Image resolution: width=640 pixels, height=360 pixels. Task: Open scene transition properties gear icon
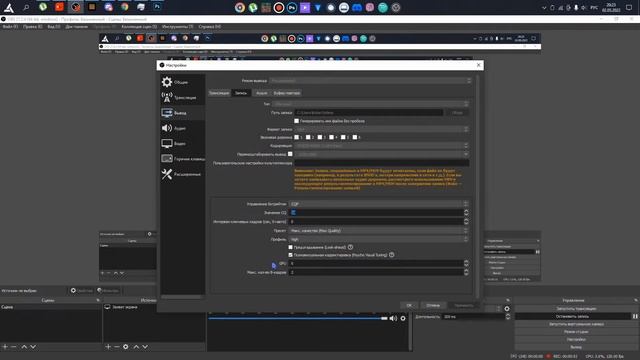pos(507,309)
